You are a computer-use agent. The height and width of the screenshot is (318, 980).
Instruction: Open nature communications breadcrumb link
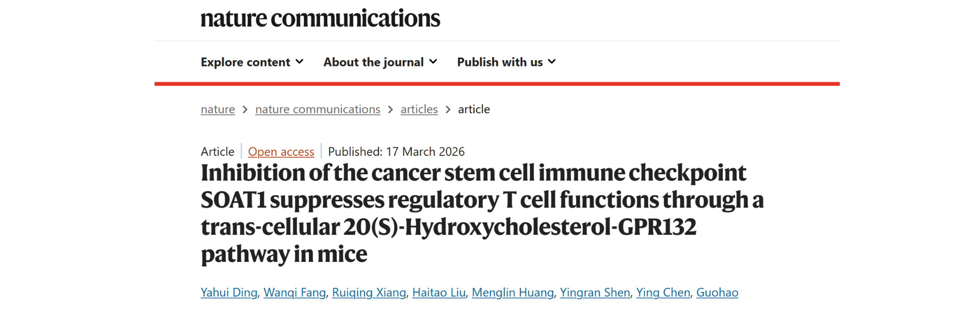tap(317, 110)
